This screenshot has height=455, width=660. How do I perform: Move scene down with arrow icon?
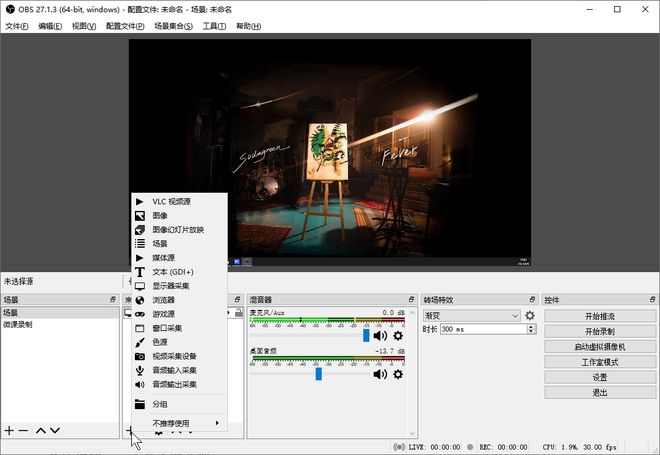point(55,430)
